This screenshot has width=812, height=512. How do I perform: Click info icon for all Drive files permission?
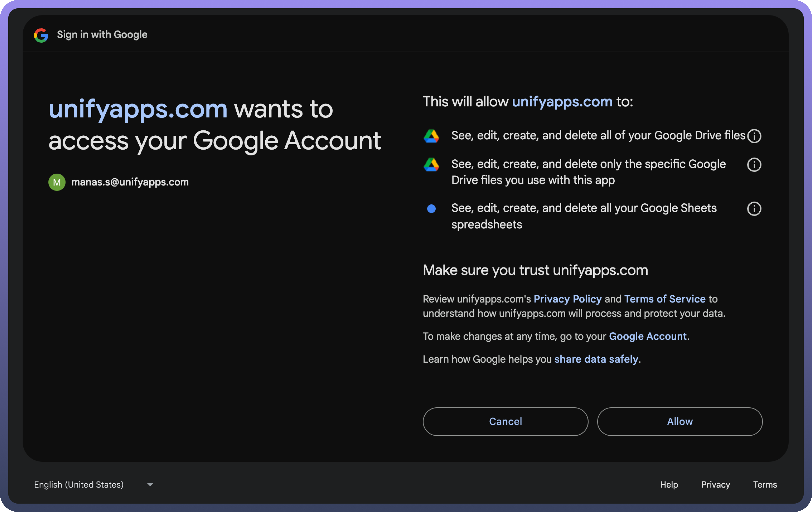click(754, 136)
